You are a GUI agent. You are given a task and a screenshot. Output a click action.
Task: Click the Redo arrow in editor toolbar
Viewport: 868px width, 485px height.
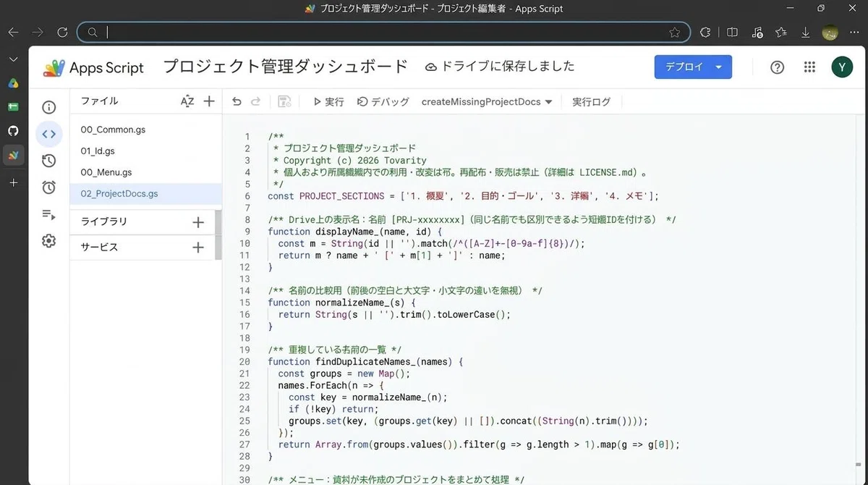pyautogui.click(x=255, y=102)
